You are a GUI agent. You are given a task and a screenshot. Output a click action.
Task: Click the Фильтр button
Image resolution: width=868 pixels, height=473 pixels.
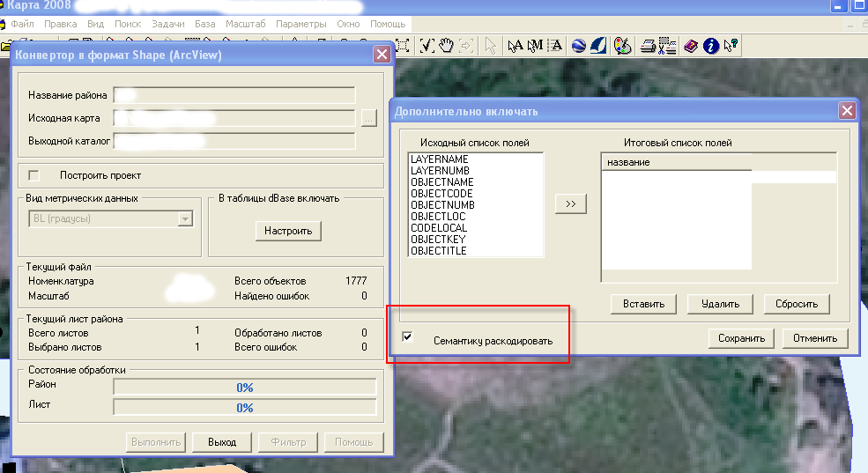[288, 442]
